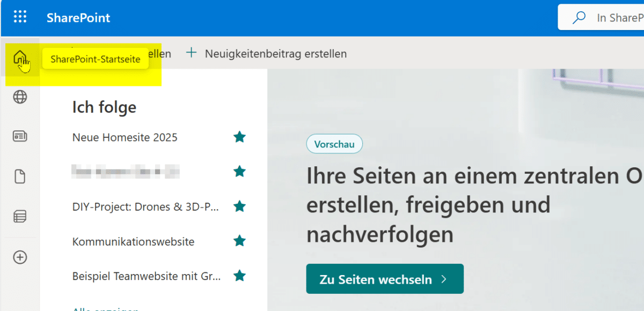The width and height of the screenshot is (644, 311).
Task: Open My Lists icon in sidebar
Action: pos(20,217)
